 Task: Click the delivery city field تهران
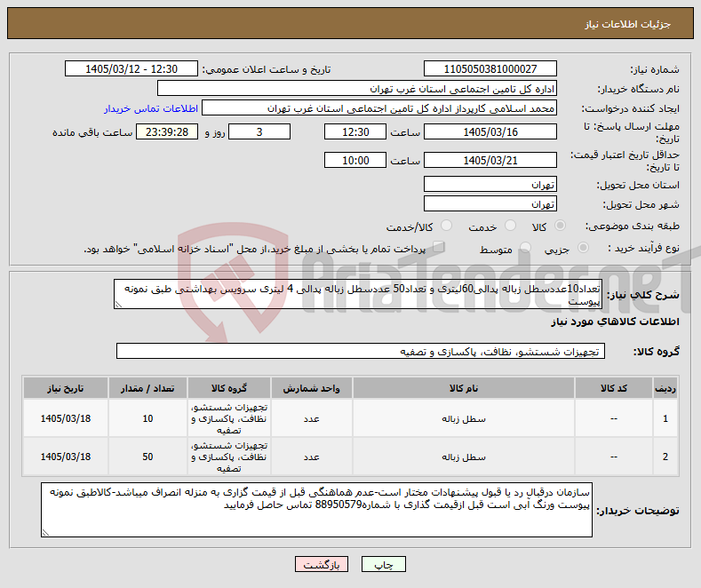pos(490,203)
